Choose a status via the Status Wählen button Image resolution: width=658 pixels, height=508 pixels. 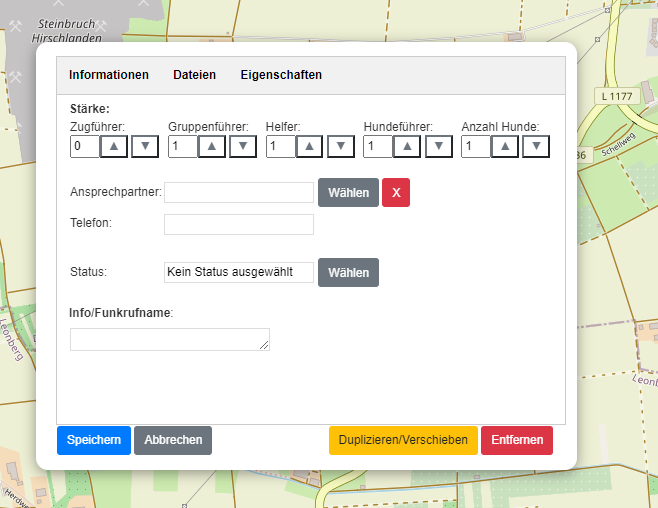(348, 272)
